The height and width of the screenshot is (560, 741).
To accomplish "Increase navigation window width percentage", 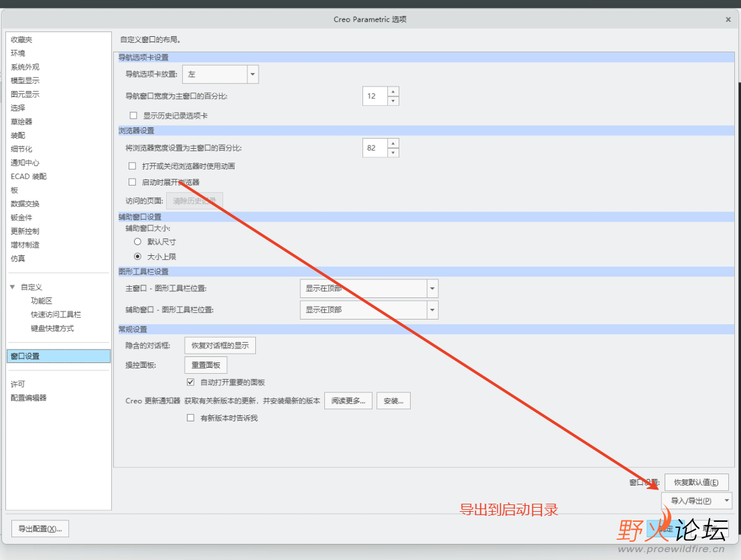I will (393, 91).
